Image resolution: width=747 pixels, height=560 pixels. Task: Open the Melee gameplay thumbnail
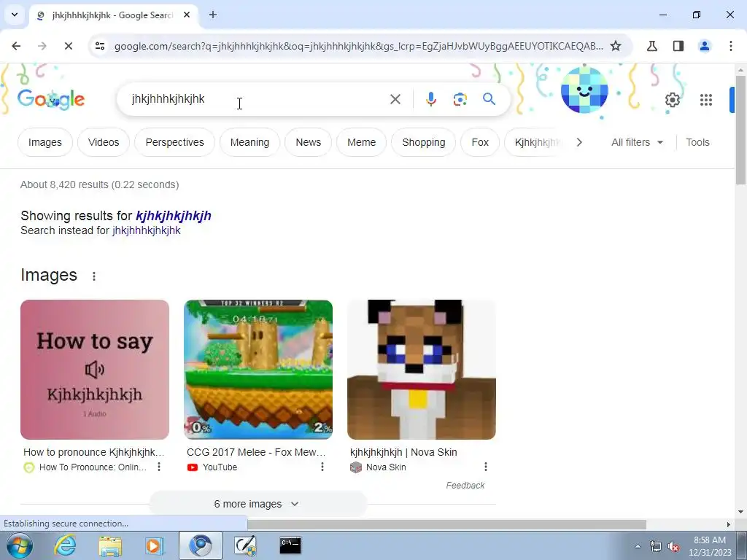258,370
